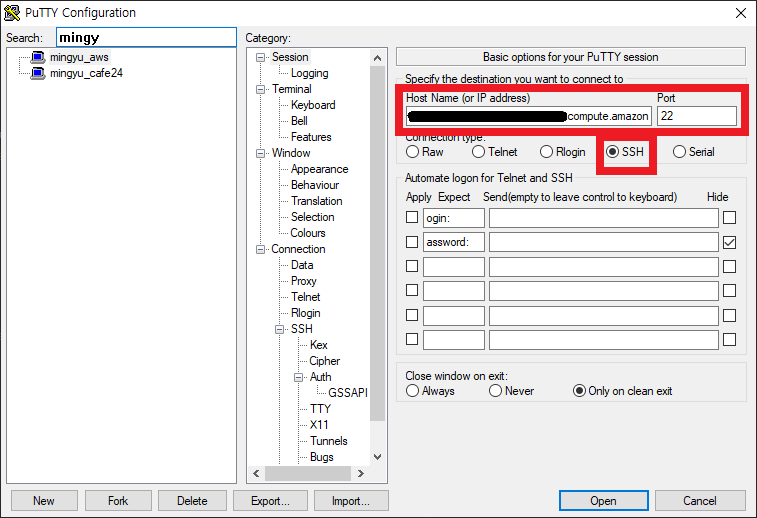This screenshot has width=757, height=518.
Task: Open the Data category
Action: pyautogui.click(x=302, y=265)
